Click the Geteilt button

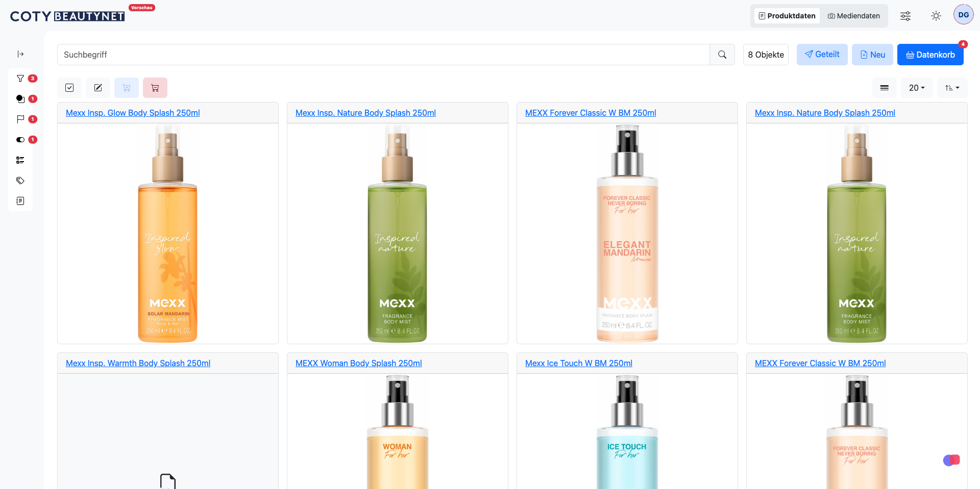coord(822,55)
